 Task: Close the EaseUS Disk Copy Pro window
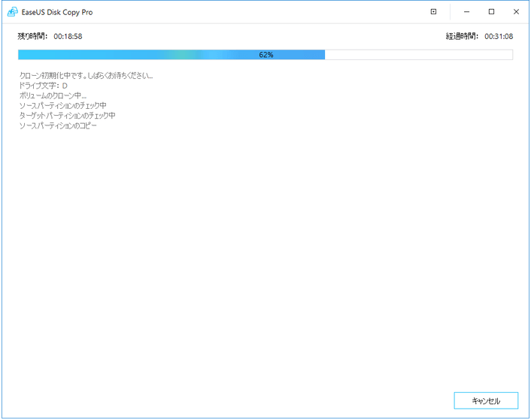point(516,12)
